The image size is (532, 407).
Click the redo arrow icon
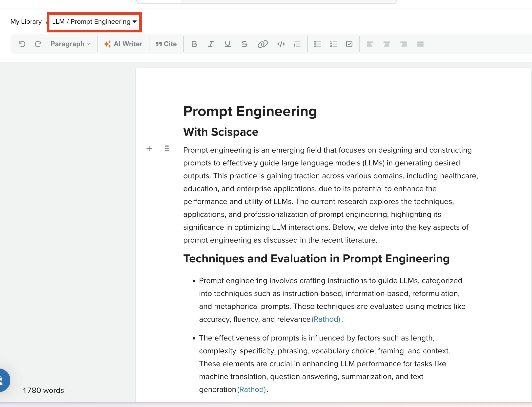38,44
